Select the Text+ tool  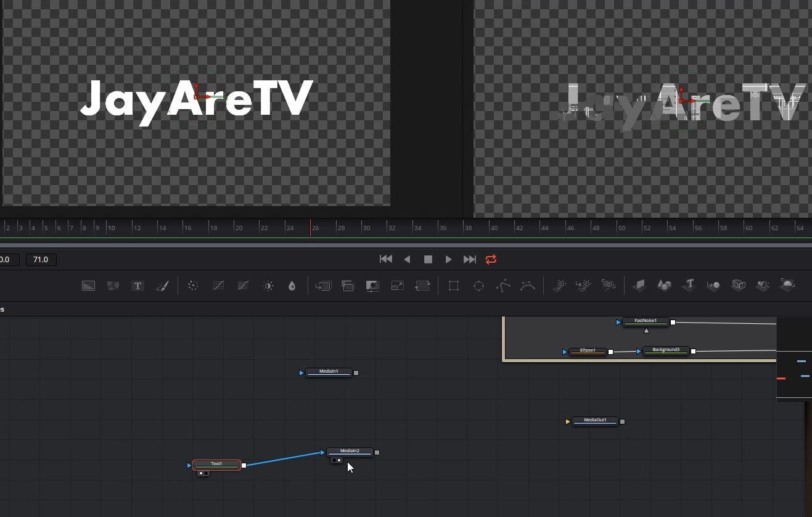[137, 286]
